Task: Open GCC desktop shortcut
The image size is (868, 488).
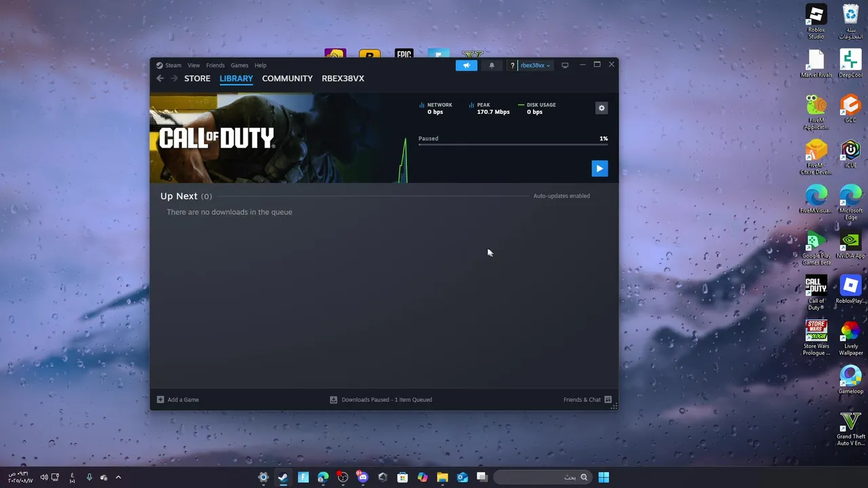Action: pyautogui.click(x=850, y=109)
